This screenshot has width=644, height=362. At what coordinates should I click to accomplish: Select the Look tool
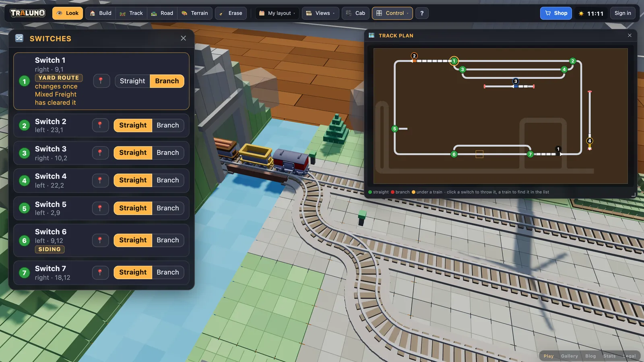[68, 13]
